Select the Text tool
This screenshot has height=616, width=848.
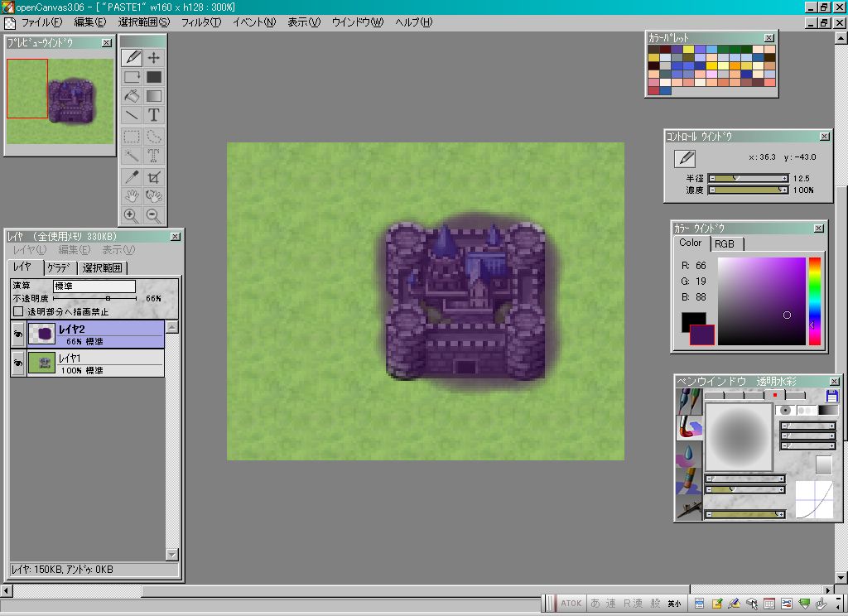point(154,114)
